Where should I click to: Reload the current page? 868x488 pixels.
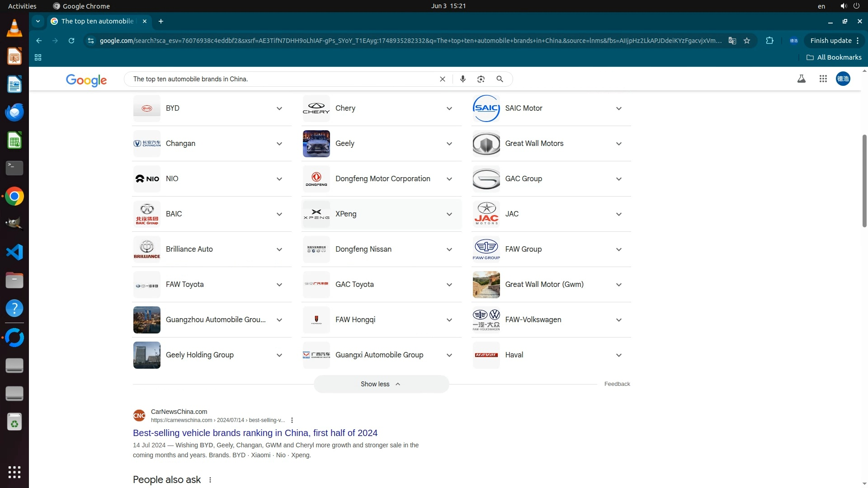[71, 41]
